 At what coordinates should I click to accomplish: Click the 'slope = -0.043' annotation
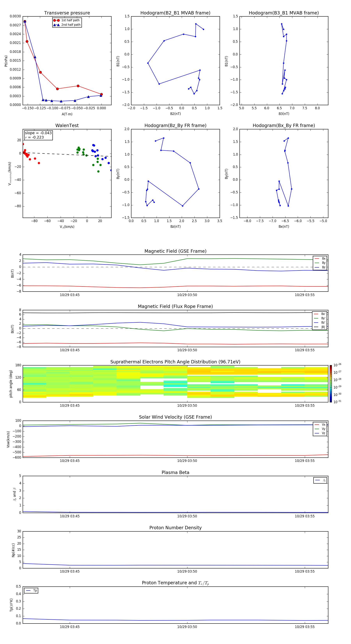38,133
